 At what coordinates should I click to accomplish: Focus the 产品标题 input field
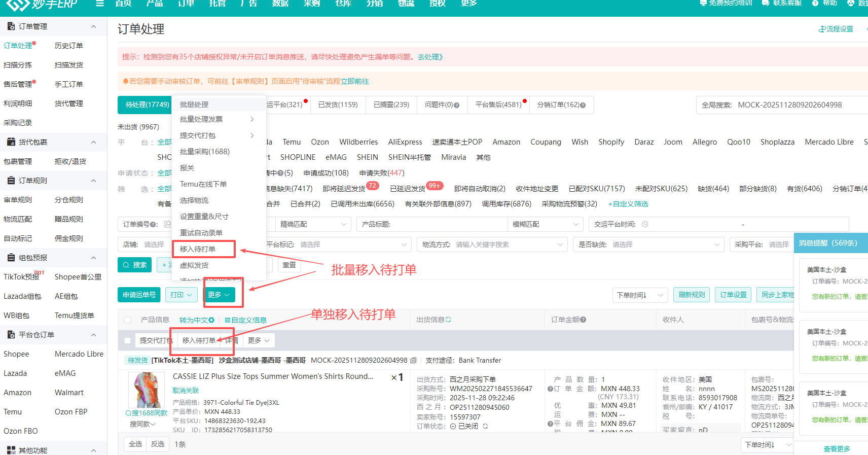coord(432,224)
